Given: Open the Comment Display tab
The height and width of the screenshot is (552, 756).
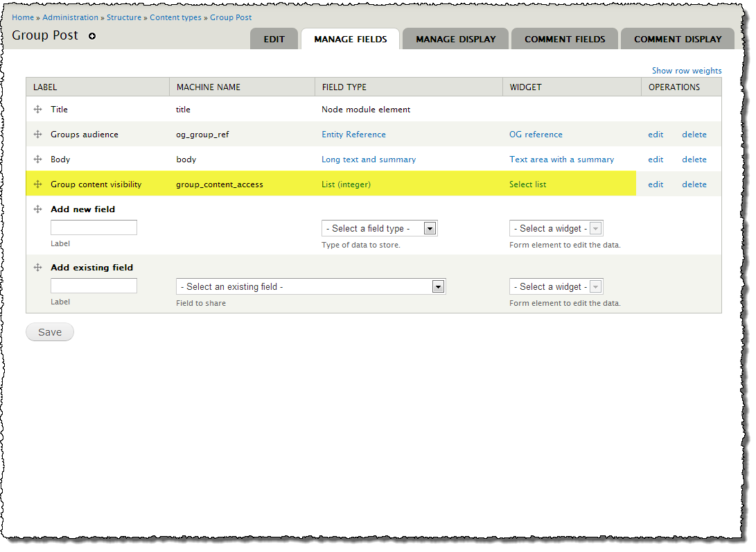Looking at the screenshot, I should 677,39.
